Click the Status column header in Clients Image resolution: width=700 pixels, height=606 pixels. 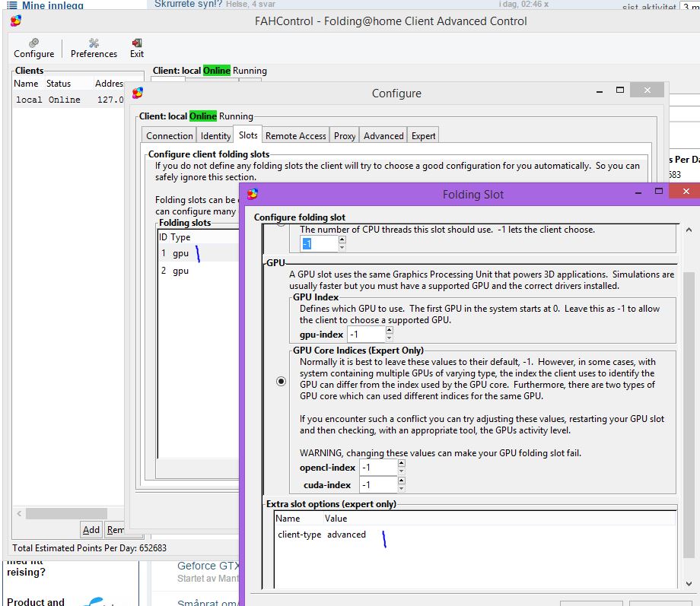(x=59, y=84)
